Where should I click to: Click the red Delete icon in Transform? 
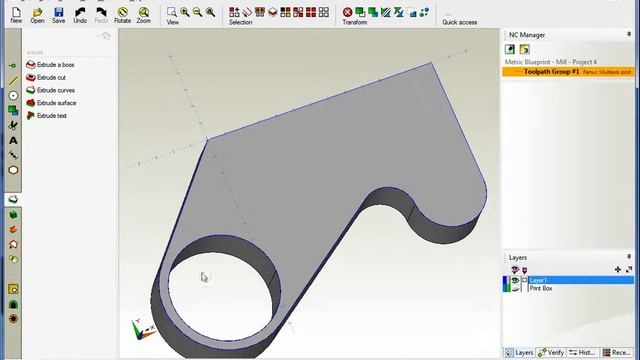coord(347,12)
